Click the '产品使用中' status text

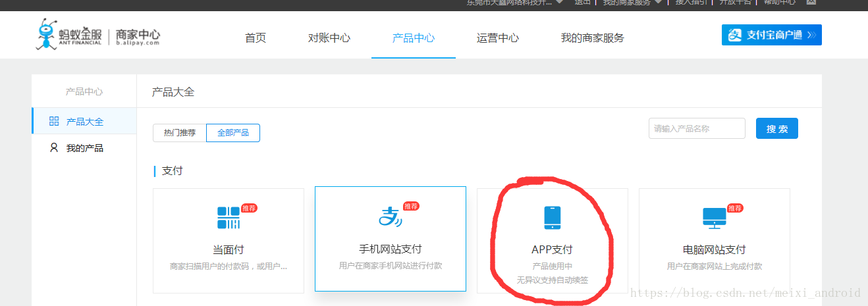553,267
